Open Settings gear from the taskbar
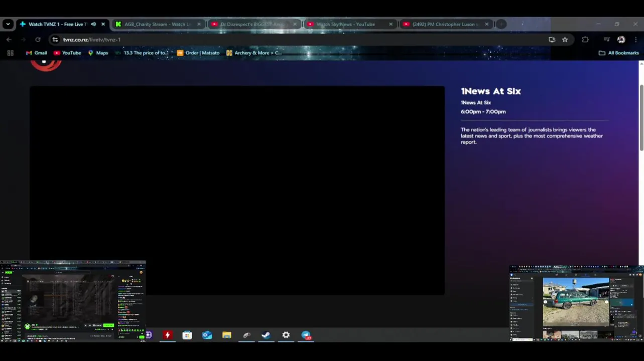 [x=286, y=335]
